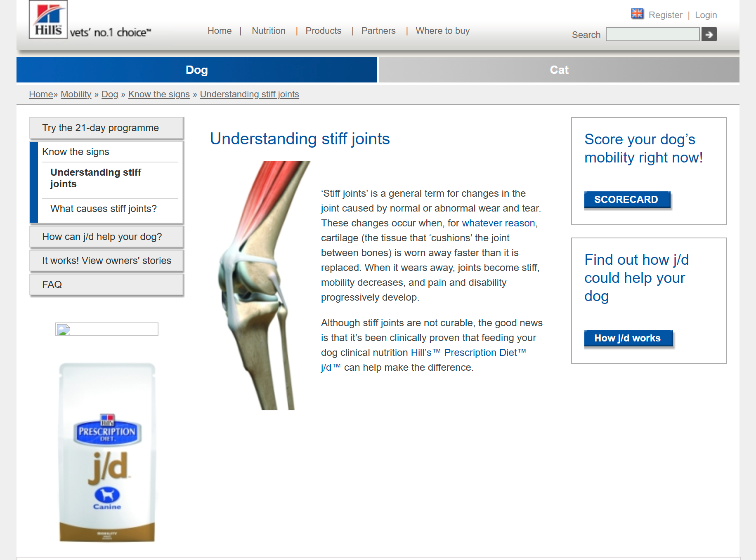Open Try the 21-day programme

106,128
